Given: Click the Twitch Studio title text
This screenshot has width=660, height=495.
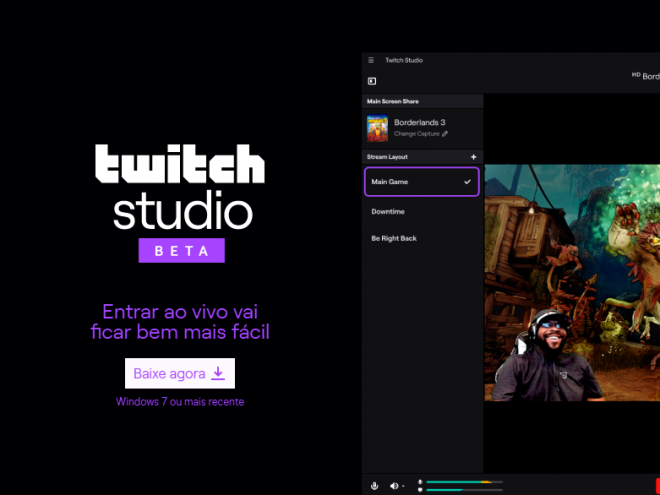Looking at the screenshot, I should 404,60.
